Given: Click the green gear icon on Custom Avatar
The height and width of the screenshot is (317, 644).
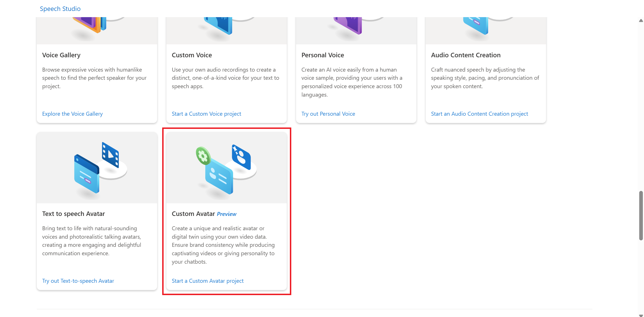Looking at the screenshot, I should click(x=203, y=156).
